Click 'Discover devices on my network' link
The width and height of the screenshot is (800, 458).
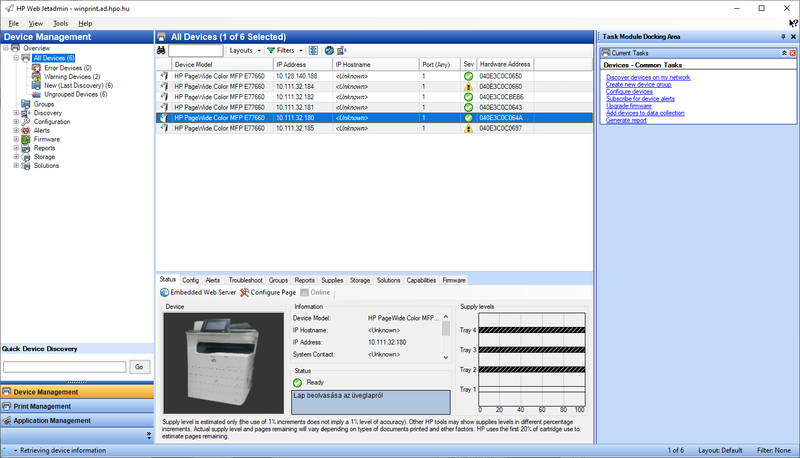coord(647,77)
